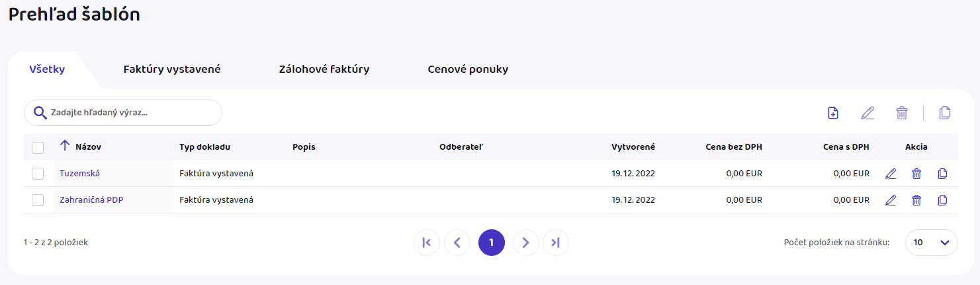
Task: Check the Tuzemská row checkbox
Action: (38, 174)
